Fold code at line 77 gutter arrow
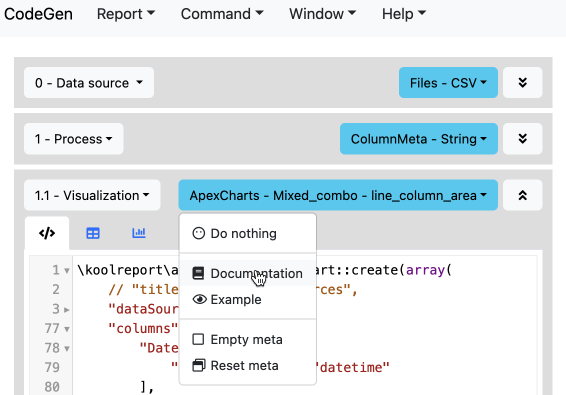The width and height of the screenshot is (566, 395). (67, 329)
